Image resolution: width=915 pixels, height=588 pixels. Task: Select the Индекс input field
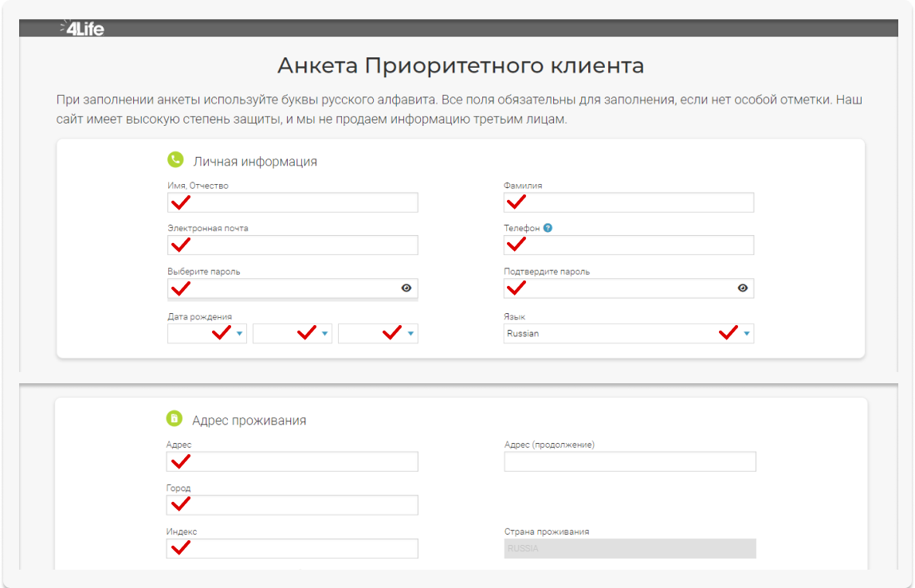pyautogui.click(x=303, y=549)
